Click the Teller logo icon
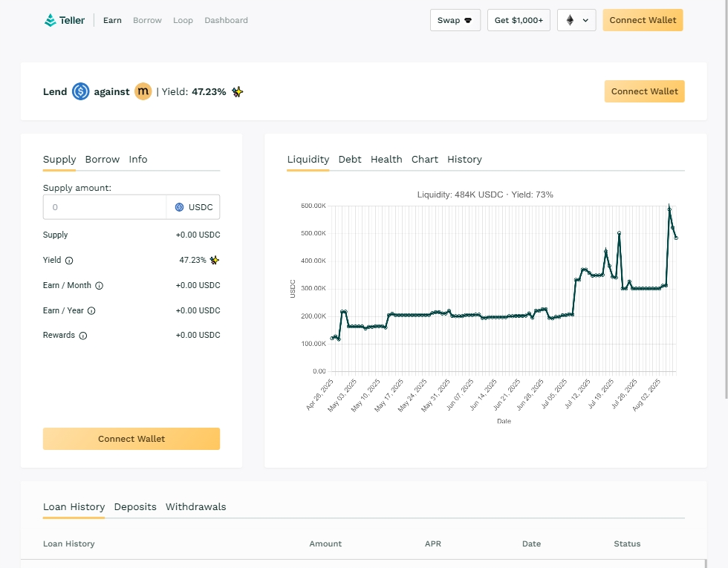Image resolution: width=728 pixels, height=568 pixels. click(x=51, y=20)
